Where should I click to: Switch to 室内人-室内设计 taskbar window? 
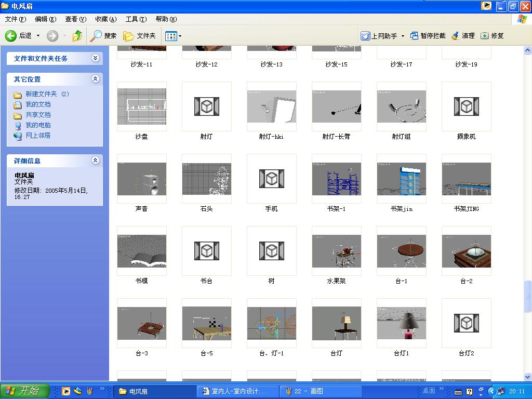(x=237, y=391)
